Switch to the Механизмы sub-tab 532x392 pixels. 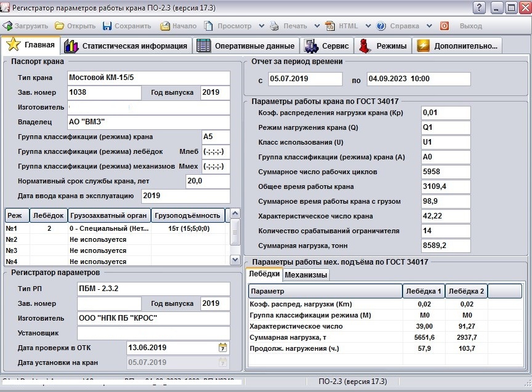(305, 274)
